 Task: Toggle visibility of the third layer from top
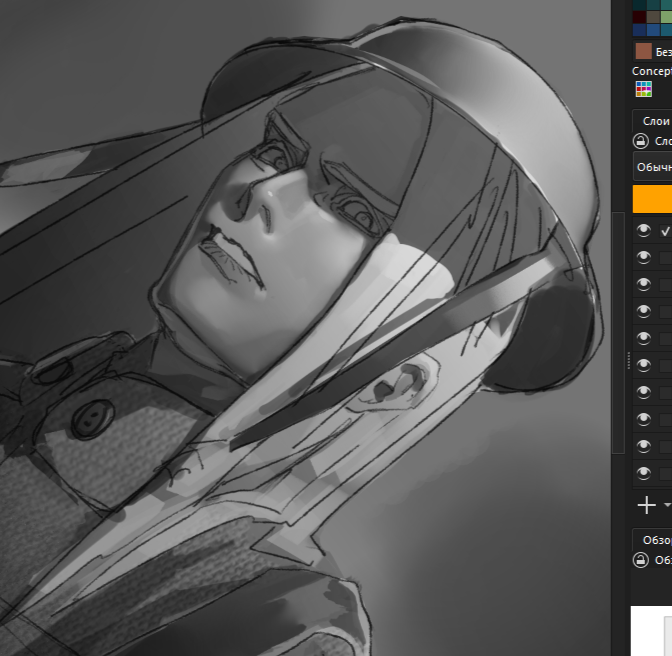coord(643,285)
